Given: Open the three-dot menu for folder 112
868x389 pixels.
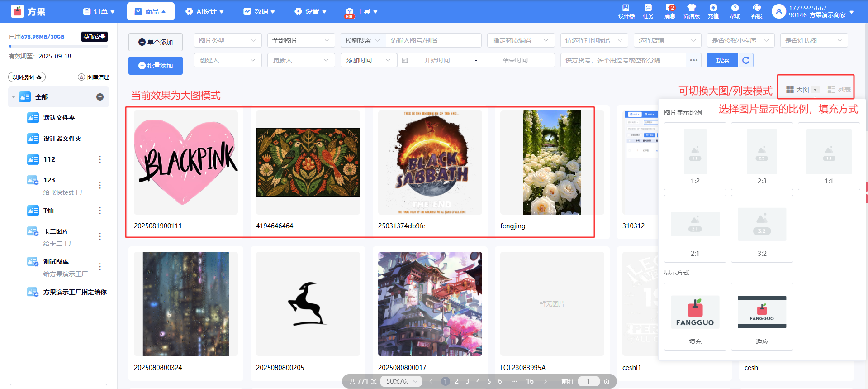Looking at the screenshot, I should [x=100, y=159].
